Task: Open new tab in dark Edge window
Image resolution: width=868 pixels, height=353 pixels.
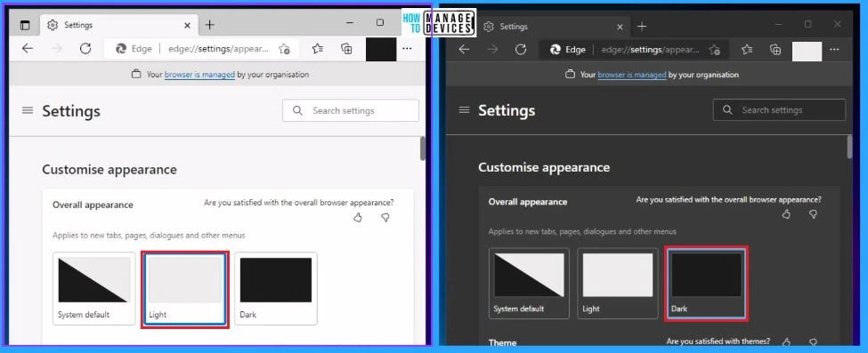Action: (x=642, y=26)
